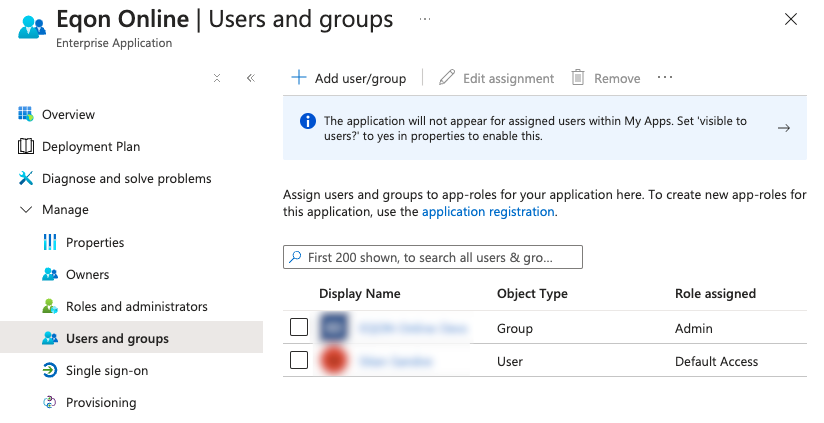Click the Users and groups sidebar icon

49,338
